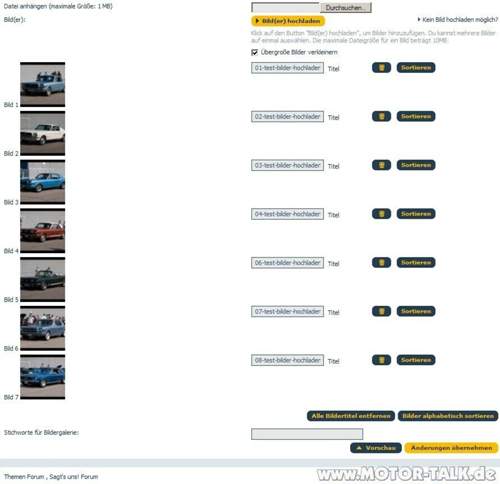Open Bild 2 white car thumbnail

point(43,133)
